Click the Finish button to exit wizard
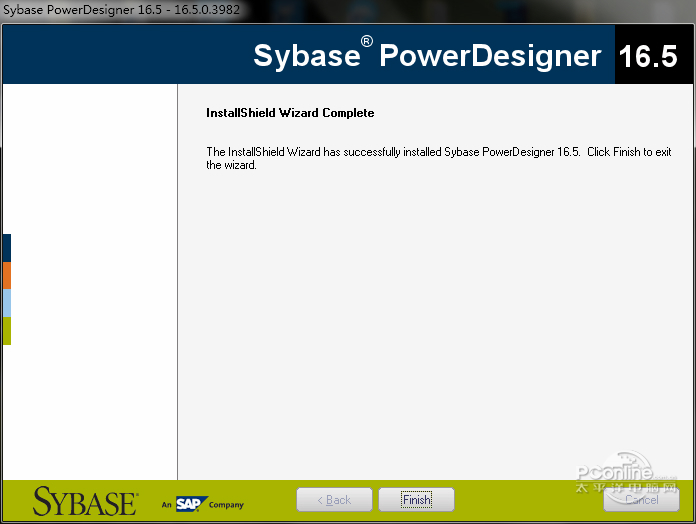The height and width of the screenshot is (524, 696). tap(416, 500)
